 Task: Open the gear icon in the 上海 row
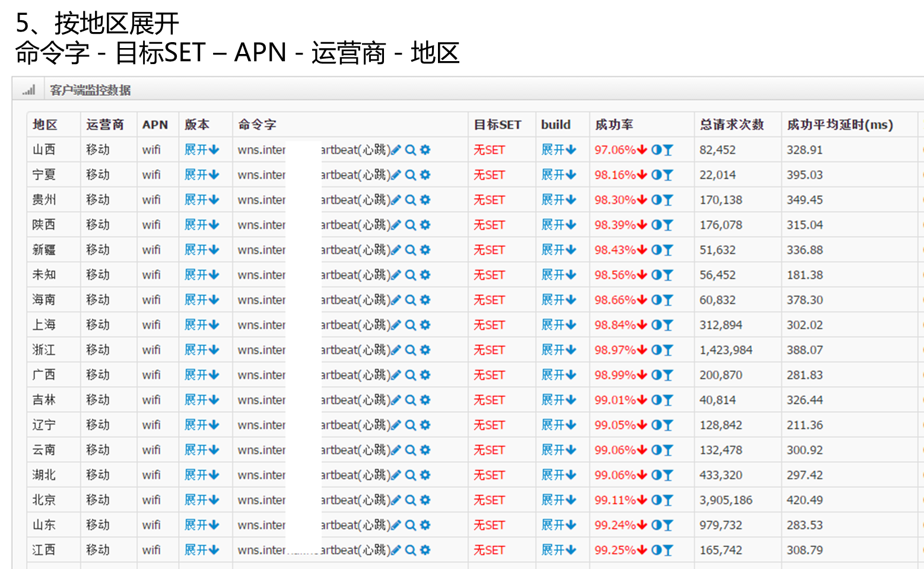coord(425,325)
